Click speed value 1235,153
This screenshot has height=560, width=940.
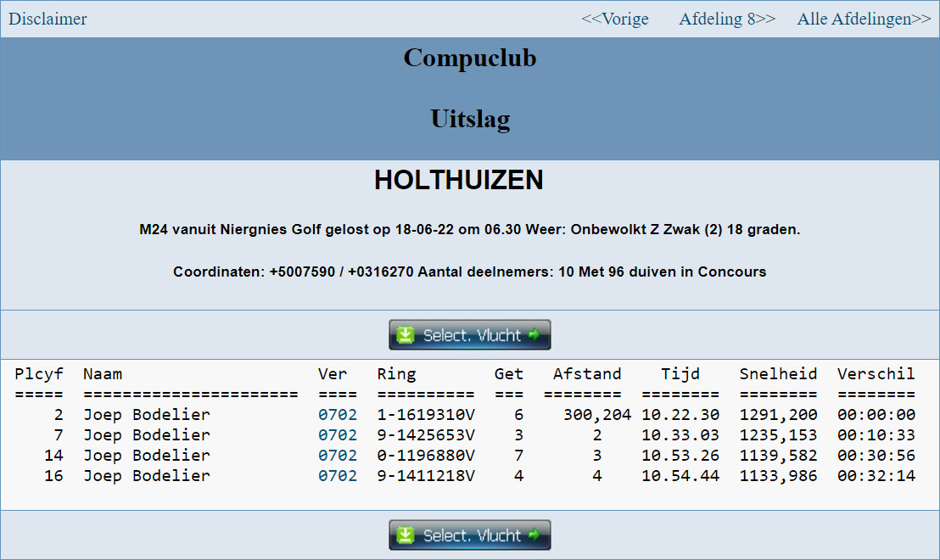tap(778, 434)
